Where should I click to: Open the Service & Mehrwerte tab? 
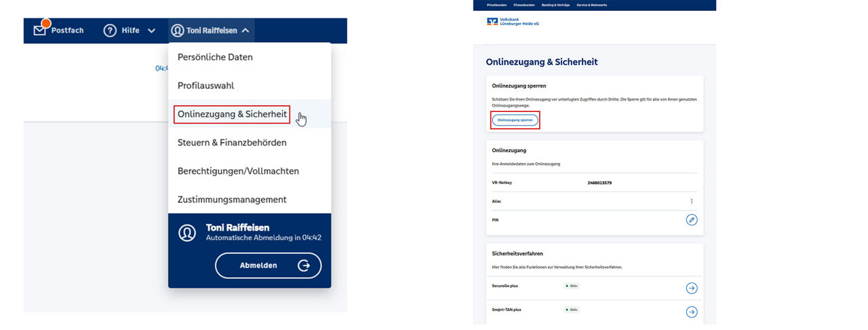click(592, 5)
